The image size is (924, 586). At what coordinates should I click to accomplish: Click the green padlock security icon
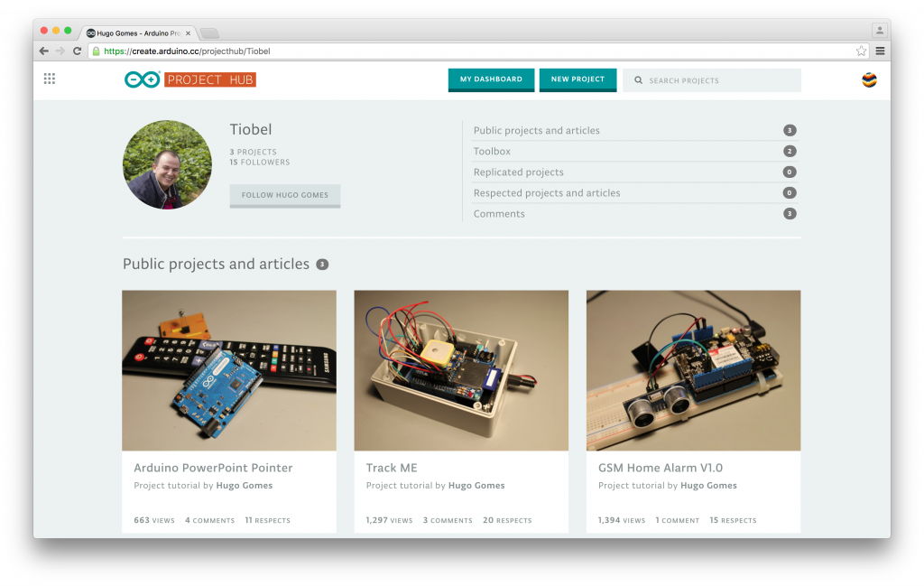tap(96, 51)
